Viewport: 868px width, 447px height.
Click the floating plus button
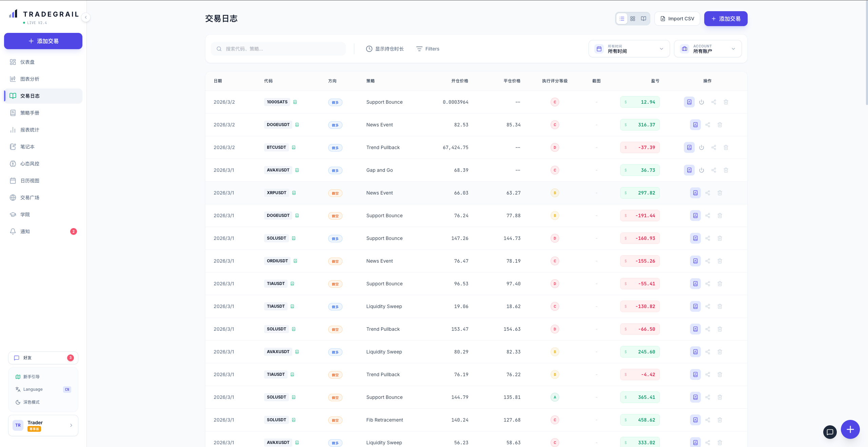pyautogui.click(x=850, y=429)
